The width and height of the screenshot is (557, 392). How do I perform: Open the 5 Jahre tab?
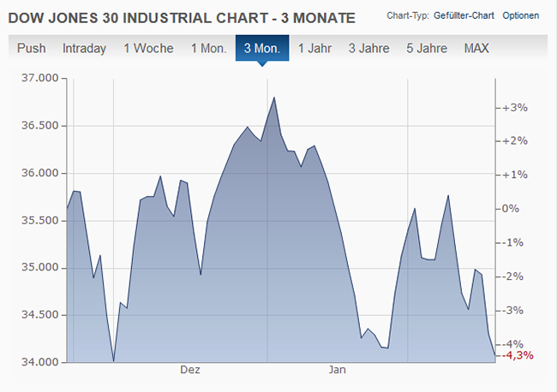[x=427, y=48]
